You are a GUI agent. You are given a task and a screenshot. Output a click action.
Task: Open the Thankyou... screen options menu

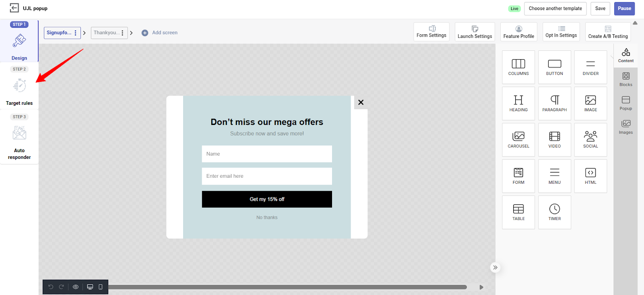click(122, 33)
